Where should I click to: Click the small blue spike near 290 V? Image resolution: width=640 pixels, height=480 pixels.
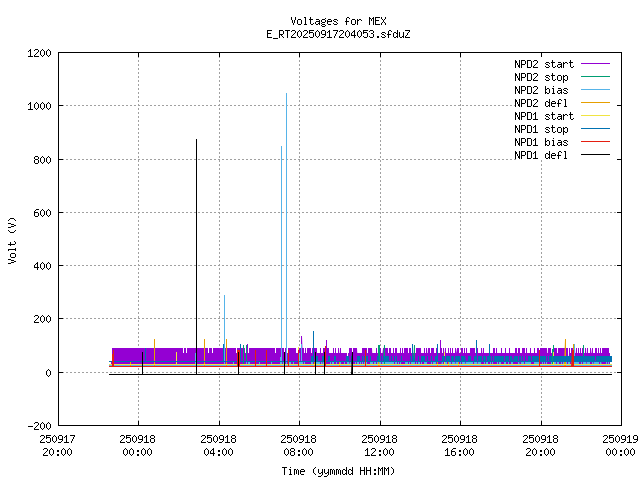click(224, 297)
